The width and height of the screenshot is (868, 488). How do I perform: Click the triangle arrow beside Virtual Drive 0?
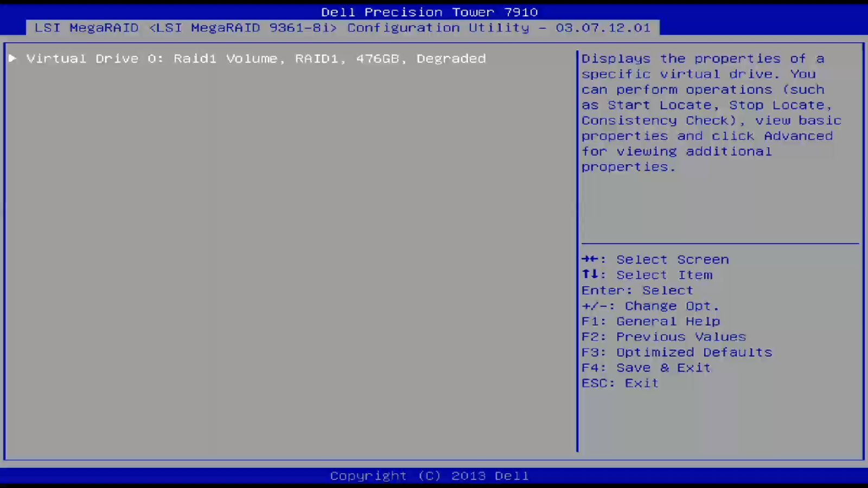point(12,59)
